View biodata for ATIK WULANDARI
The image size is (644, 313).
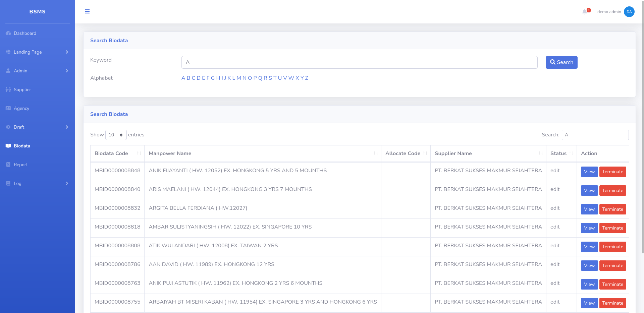point(589,247)
